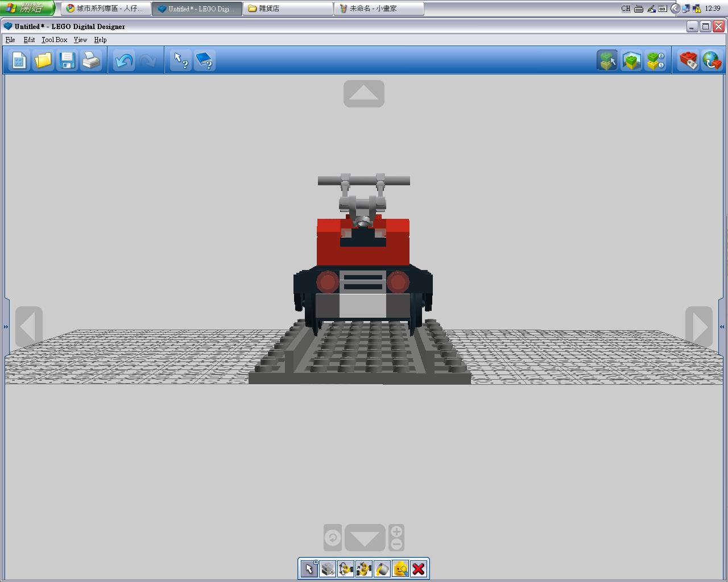Rotate the camera view downward
Screen dimensions: 728x582
coord(365,538)
